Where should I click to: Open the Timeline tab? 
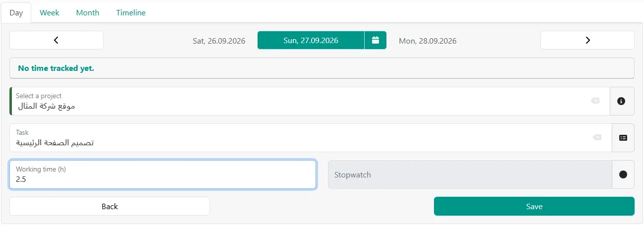tap(131, 13)
